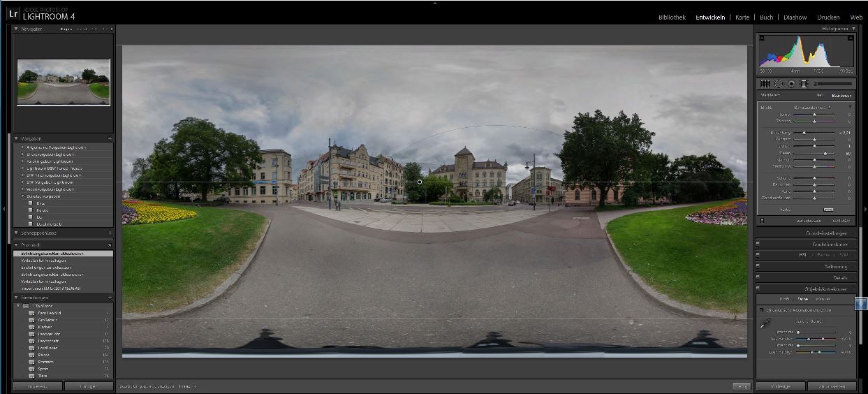
Task: Expand the Schnappschüsse panel
Action: pyautogui.click(x=16, y=233)
